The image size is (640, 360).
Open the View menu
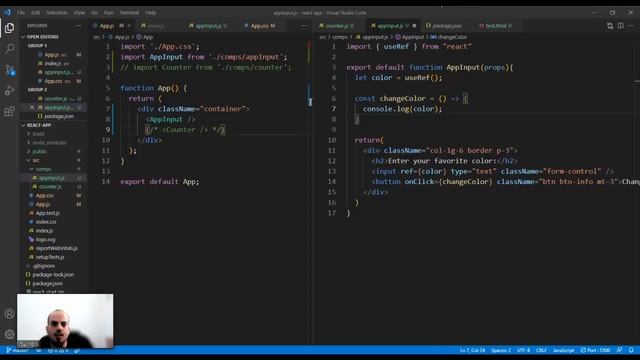[79, 13]
